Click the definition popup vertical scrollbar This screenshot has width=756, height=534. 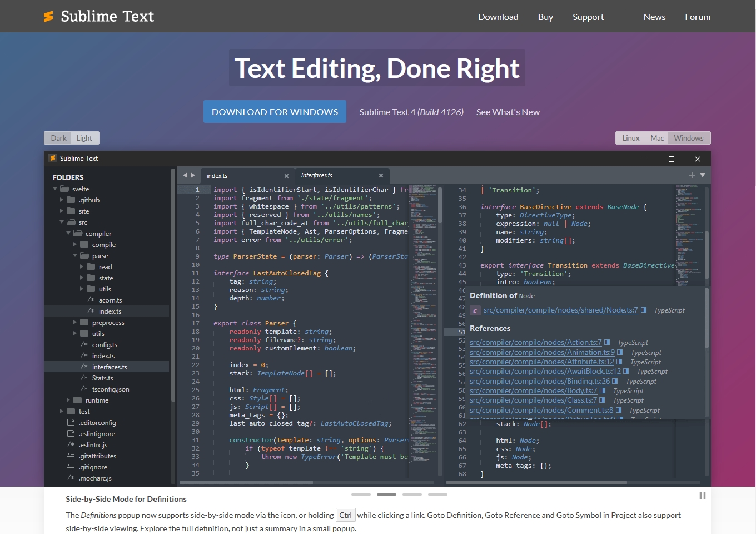707,318
